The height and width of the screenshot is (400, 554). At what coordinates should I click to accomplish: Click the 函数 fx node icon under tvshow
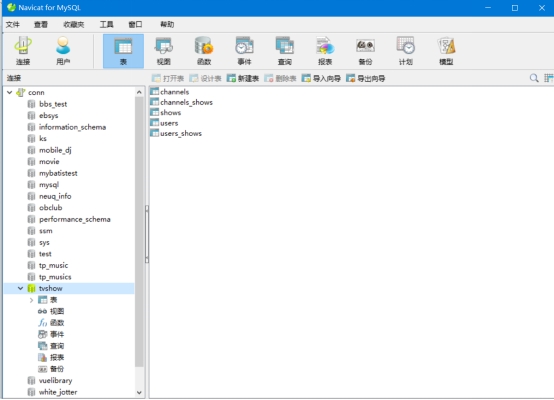[x=42, y=323]
